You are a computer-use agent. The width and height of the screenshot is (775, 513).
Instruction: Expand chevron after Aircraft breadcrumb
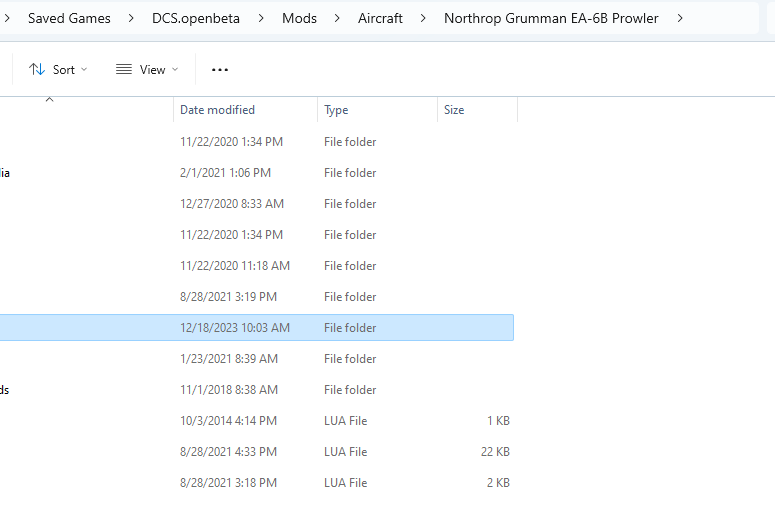click(x=423, y=18)
